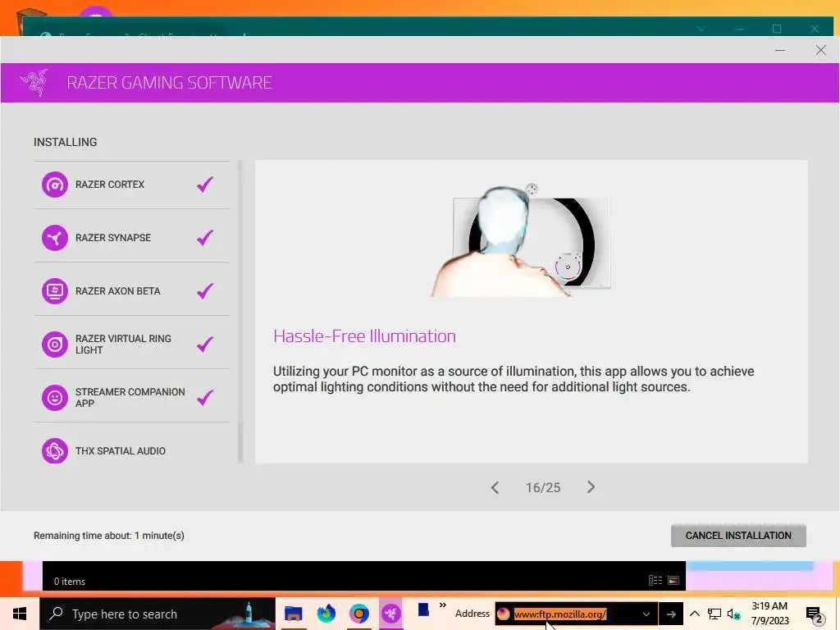Click the ring light illustration image
This screenshot has height=630, width=840.
pos(521,241)
